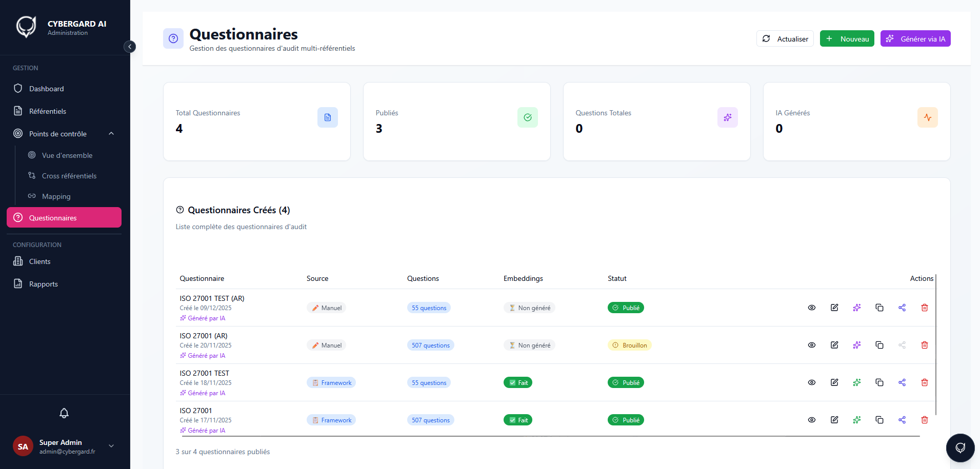Select the Questionnaires sidebar item
The image size is (980, 469).
pos(64,217)
